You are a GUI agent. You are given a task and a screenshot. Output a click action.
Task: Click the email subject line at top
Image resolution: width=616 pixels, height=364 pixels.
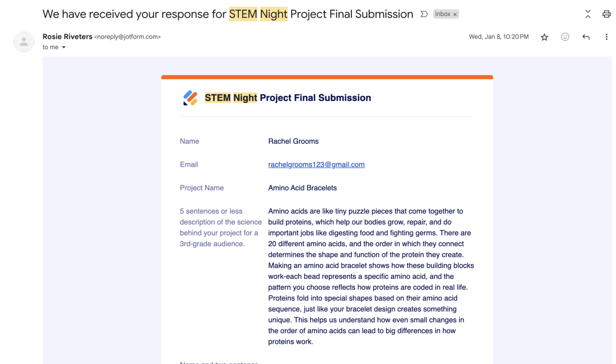point(228,14)
